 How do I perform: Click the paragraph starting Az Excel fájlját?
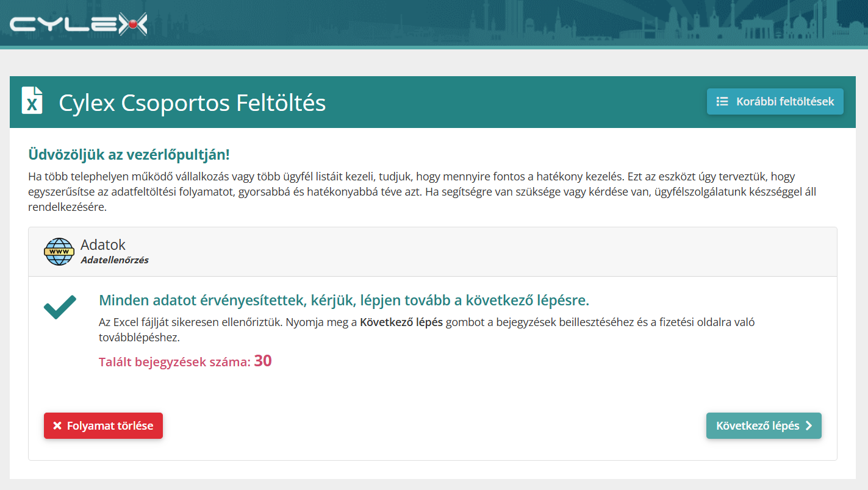click(x=427, y=330)
